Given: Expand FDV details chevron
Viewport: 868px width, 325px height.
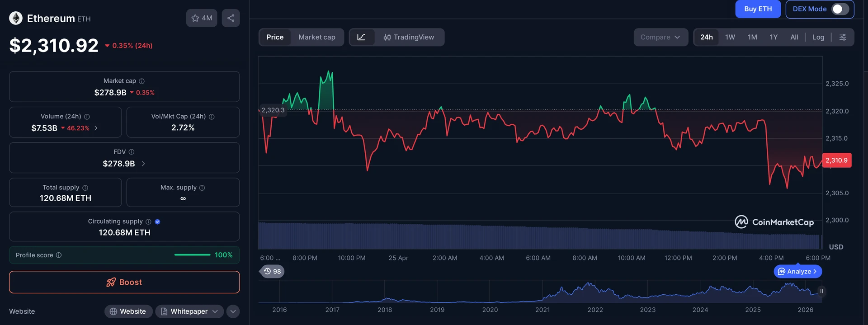Looking at the screenshot, I should (x=143, y=164).
